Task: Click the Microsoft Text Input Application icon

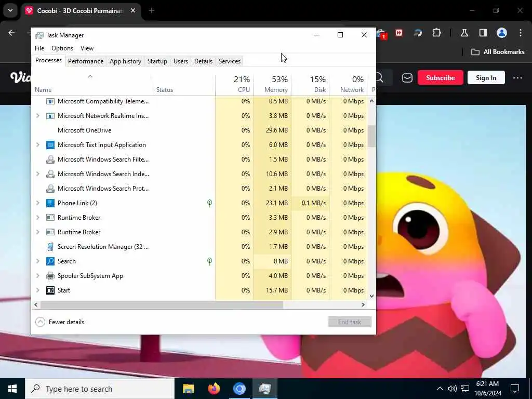Action: coord(50,145)
